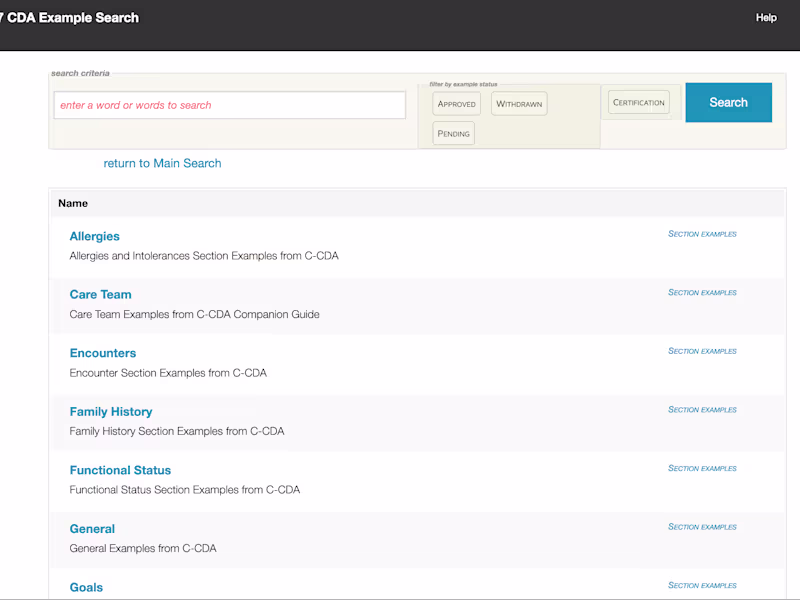800x600 pixels.
Task: Open Help in the top bar
Action: (x=766, y=18)
